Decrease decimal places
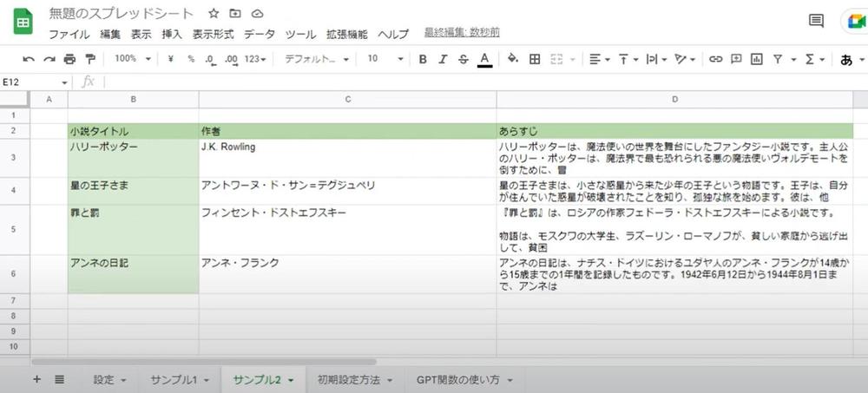 [x=210, y=59]
